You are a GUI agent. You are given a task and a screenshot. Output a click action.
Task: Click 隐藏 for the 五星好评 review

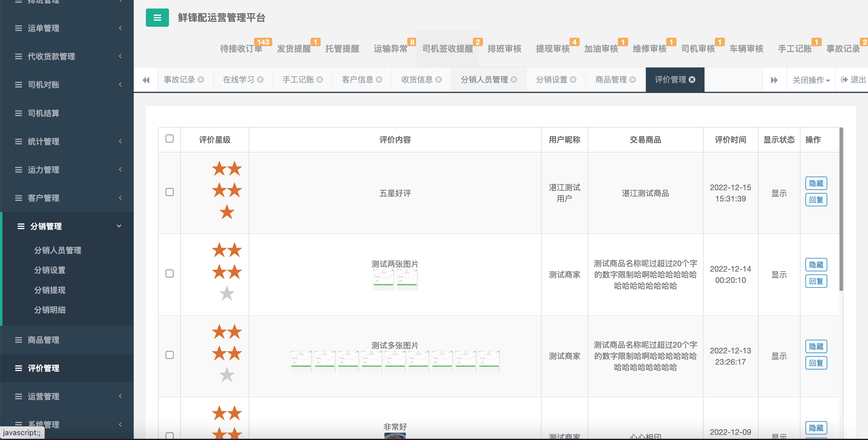coord(816,183)
